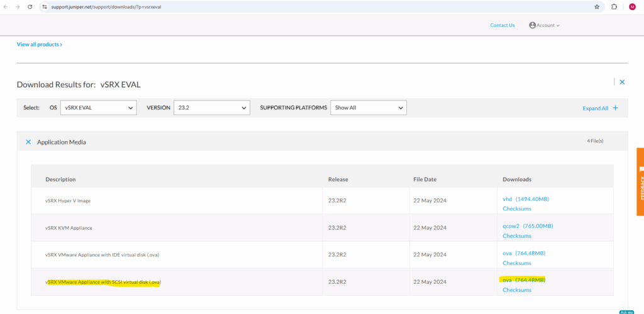Click the File Date column header
Screen dimensions: 644x314
pyautogui.click(x=425, y=180)
